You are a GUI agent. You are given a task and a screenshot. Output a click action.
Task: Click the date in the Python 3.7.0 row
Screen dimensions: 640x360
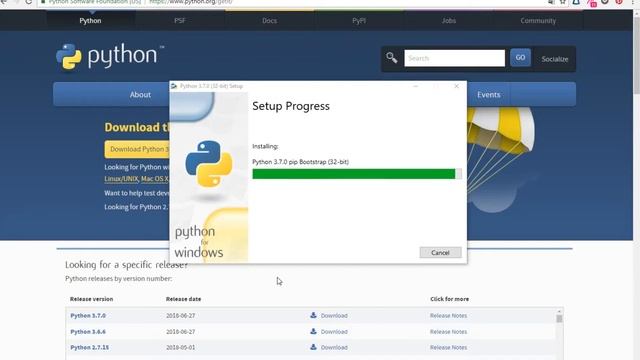pos(180,316)
